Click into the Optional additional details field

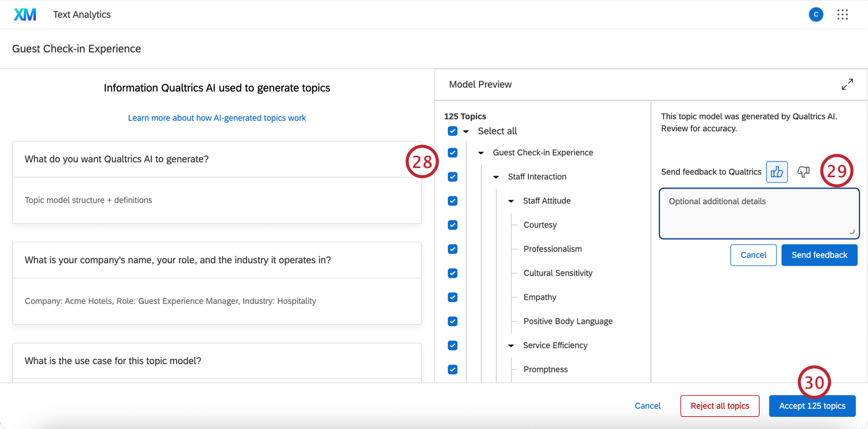tap(759, 213)
